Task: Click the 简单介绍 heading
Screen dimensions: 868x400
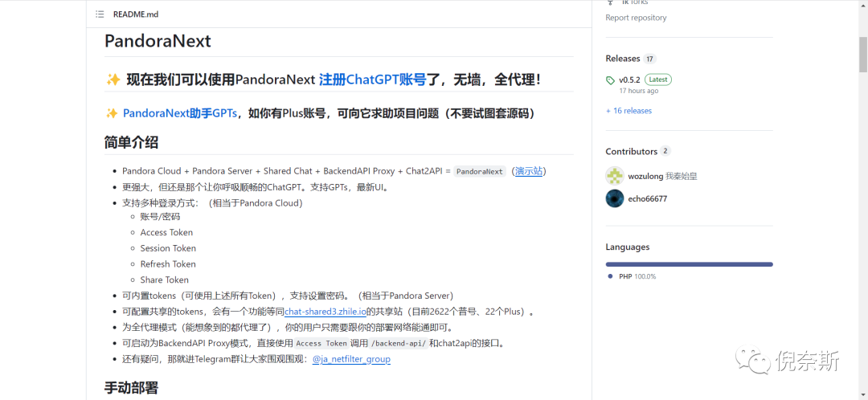Action: coord(131,143)
